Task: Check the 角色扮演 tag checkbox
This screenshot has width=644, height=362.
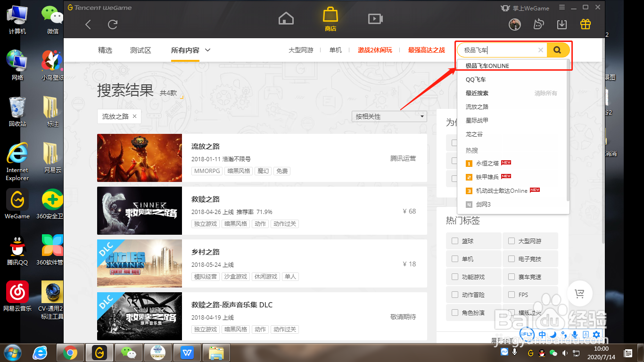Action: 455,313
